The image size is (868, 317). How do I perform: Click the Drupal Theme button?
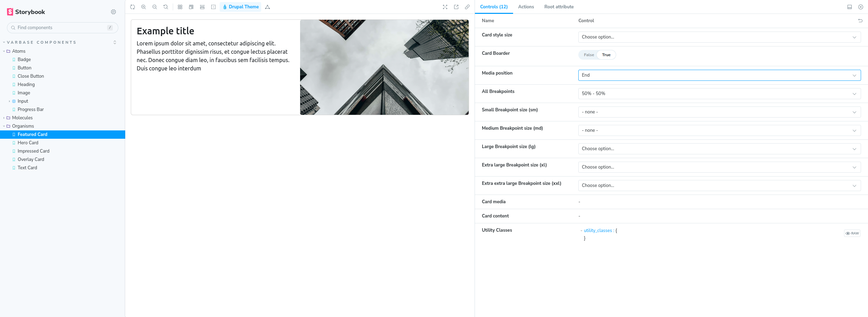(240, 7)
